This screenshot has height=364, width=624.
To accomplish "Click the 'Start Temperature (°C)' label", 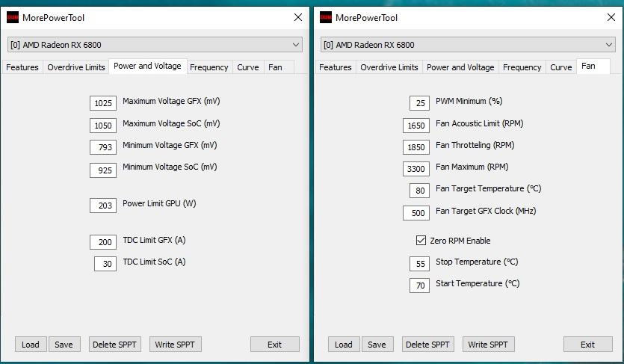I will (478, 283).
